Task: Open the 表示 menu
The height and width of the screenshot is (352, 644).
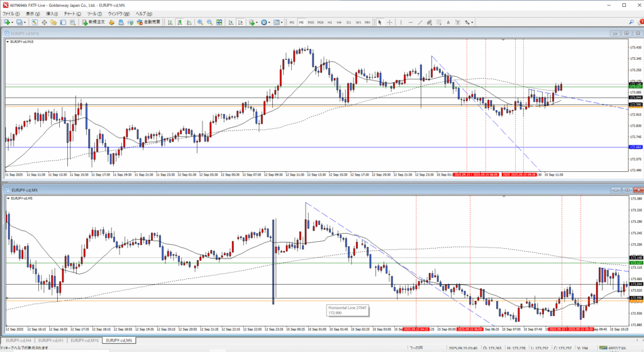Action: [x=33, y=14]
